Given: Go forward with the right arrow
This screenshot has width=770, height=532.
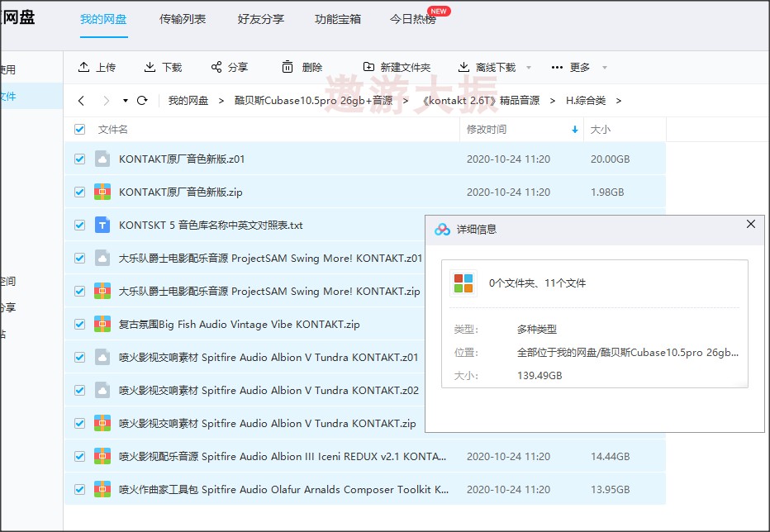Looking at the screenshot, I should point(106,101).
